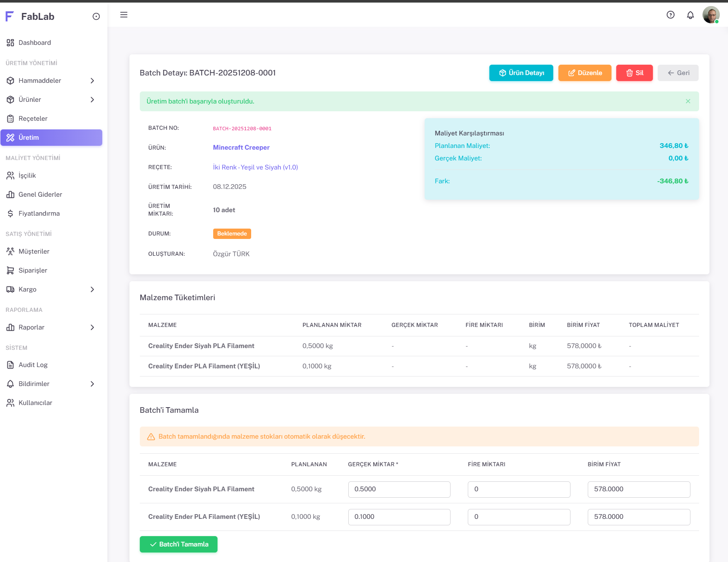The width and height of the screenshot is (728, 562).
Task: Expand the Hammaddeler submenu
Action: pos(92,81)
